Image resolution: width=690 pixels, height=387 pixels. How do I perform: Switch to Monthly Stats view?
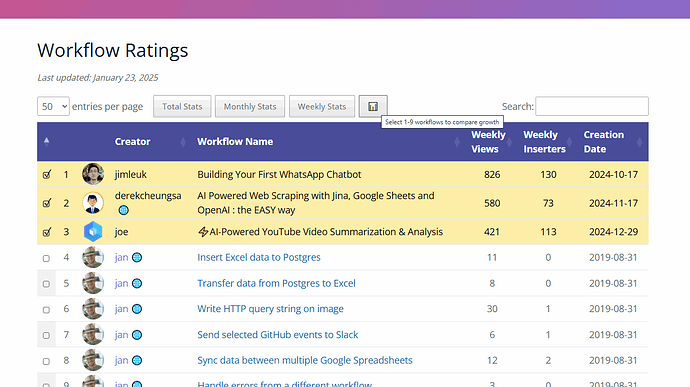250,107
